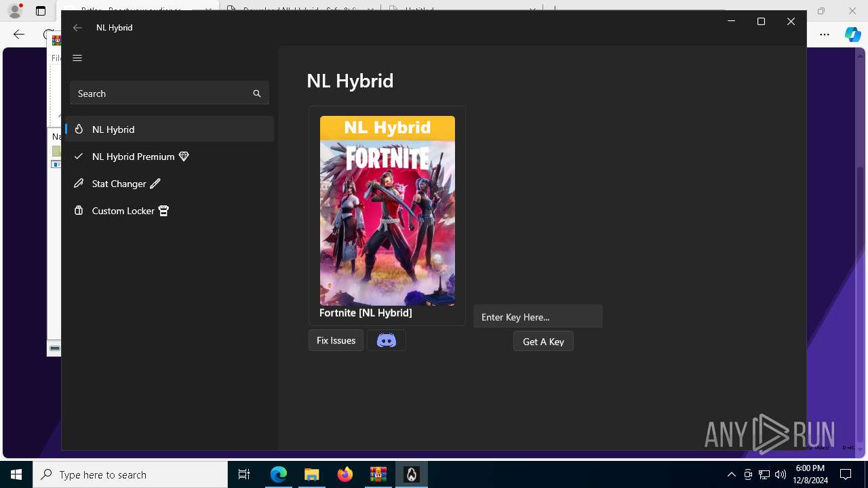Image resolution: width=868 pixels, height=488 pixels.
Task: Open the clock showing 6:00 PM
Action: pyautogui.click(x=811, y=474)
